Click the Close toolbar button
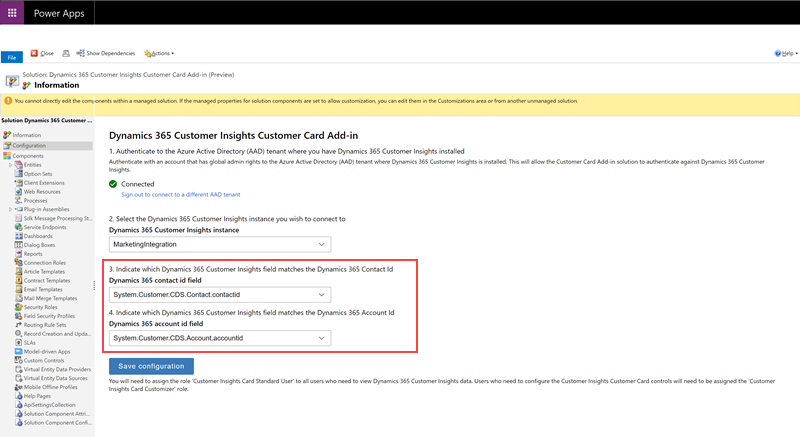800x437 pixels. tap(42, 53)
